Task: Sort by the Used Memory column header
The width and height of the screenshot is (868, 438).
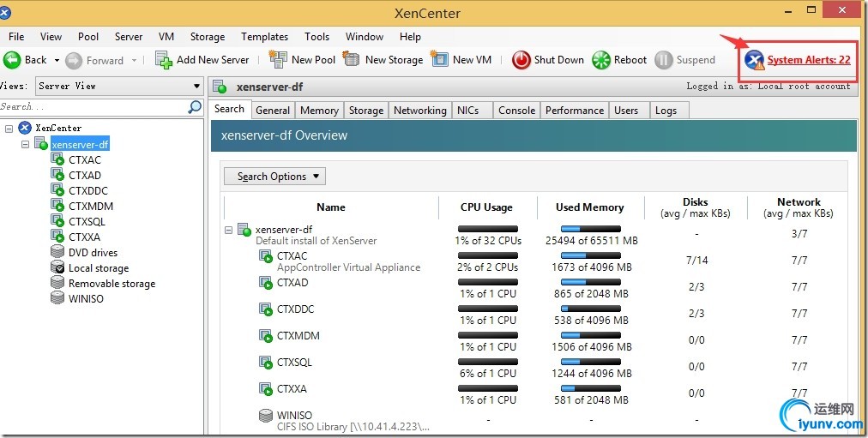Action: tap(590, 207)
